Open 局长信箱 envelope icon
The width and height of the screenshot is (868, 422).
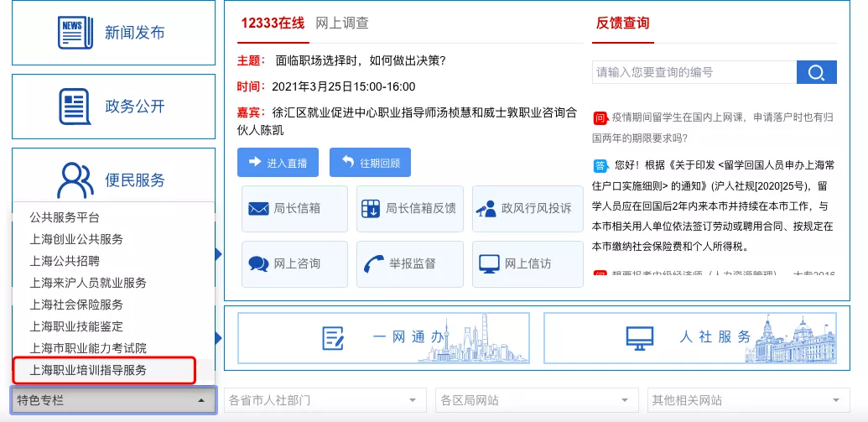tap(257, 209)
